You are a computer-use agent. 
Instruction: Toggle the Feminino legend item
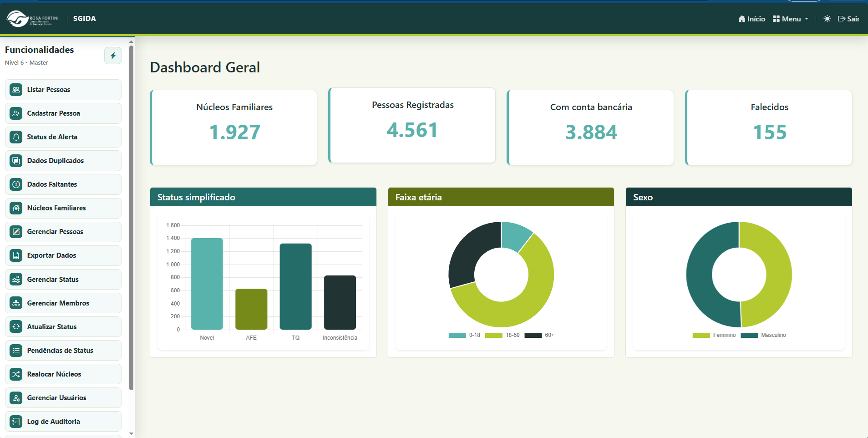point(714,335)
